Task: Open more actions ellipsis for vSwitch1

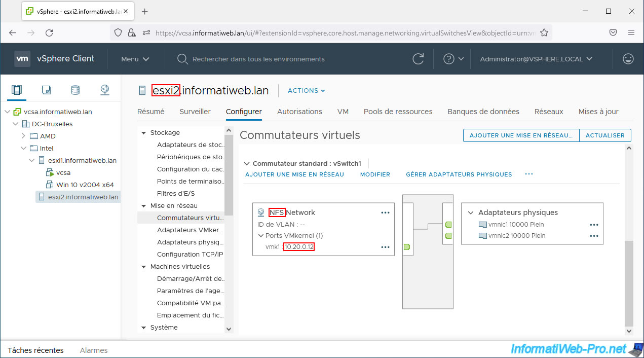Action: pos(529,174)
